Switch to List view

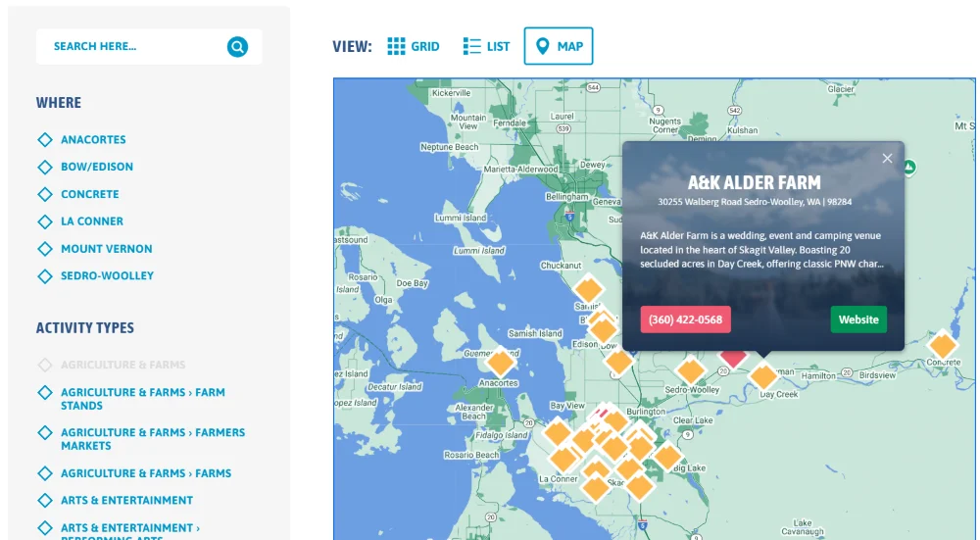pyautogui.click(x=486, y=46)
